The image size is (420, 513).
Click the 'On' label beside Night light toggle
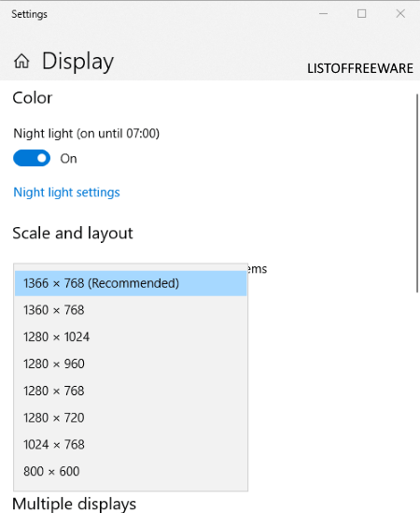[68, 159]
